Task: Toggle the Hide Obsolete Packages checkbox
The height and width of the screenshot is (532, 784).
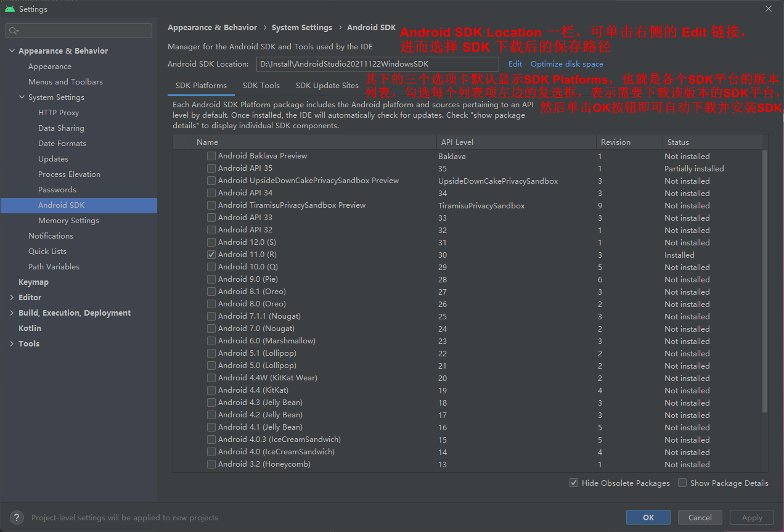Action: (x=574, y=483)
